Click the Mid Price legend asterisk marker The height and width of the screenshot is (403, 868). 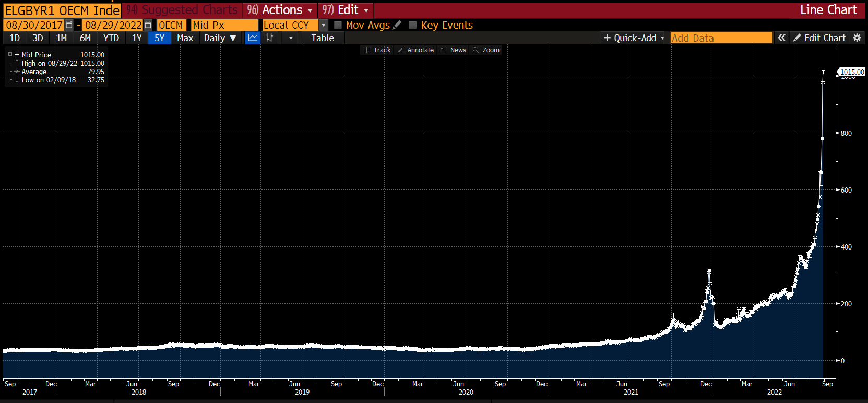pos(17,55)
